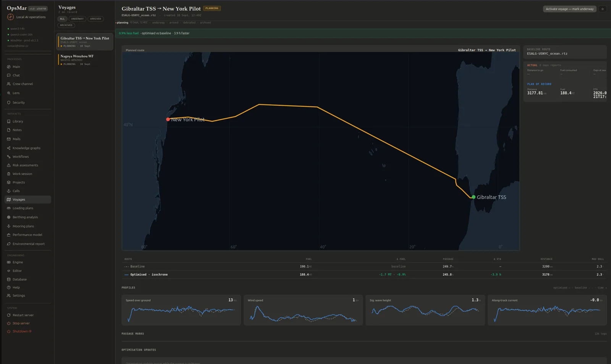The height and width of the screenshot is (364, 611).
Task: Click the Sig. wave height profile chart
Action: coord(425,310)
